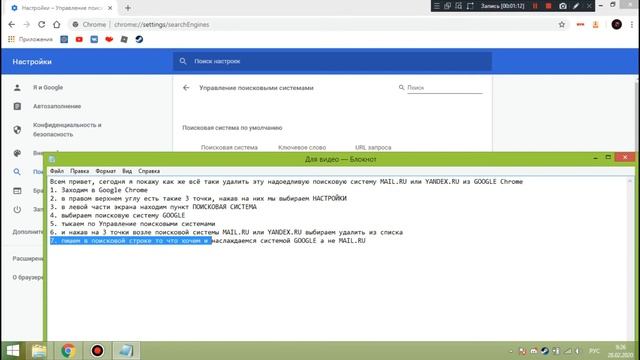Open the red recorder app on the taskbar
The image size is (640, 360).
(97, 351)
